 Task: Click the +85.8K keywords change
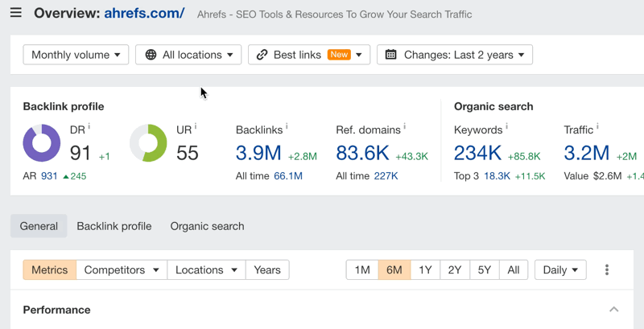click(524, 156)
